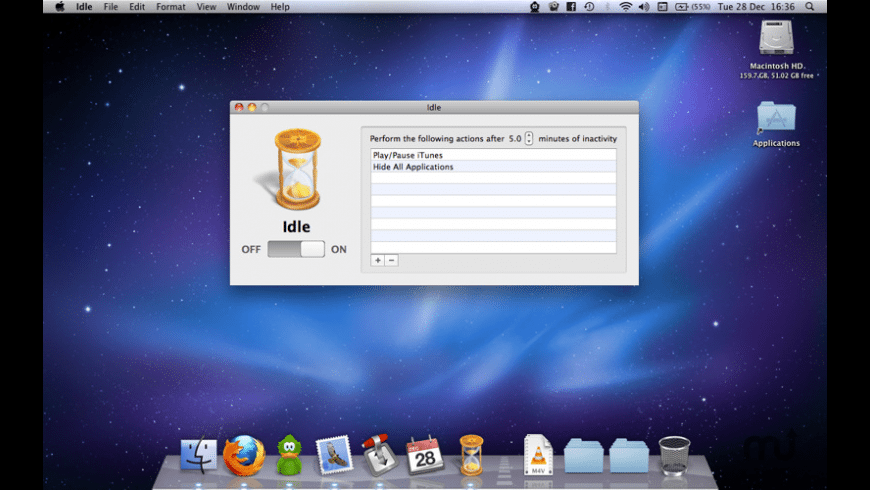Click the inactivity minutes stepper arrows
870x490 pixels.
pyautogui.click(x=529, y=138)
